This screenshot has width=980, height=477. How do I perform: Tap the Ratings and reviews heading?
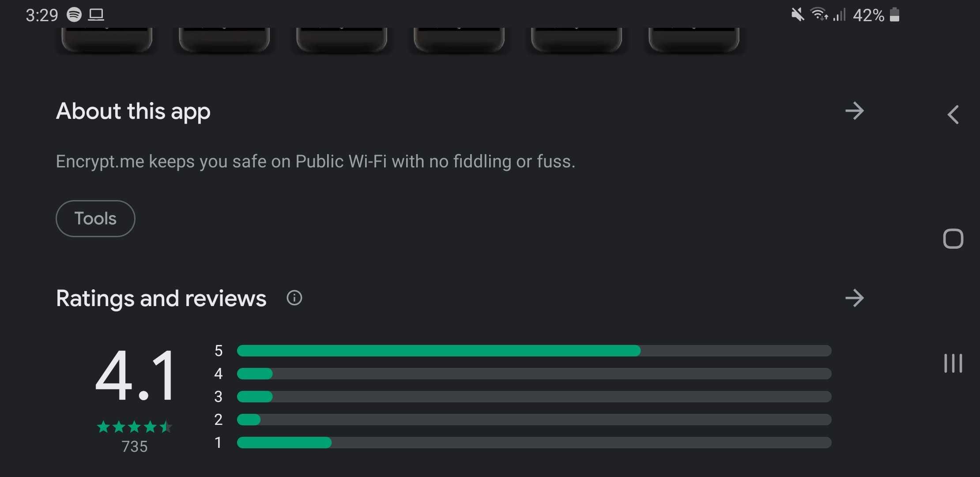tap(161, 299)
